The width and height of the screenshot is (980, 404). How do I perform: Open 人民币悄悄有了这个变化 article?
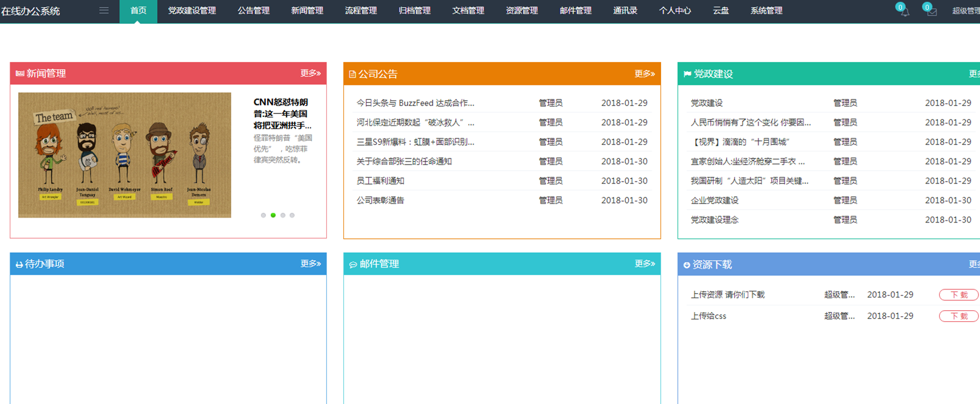751,122
